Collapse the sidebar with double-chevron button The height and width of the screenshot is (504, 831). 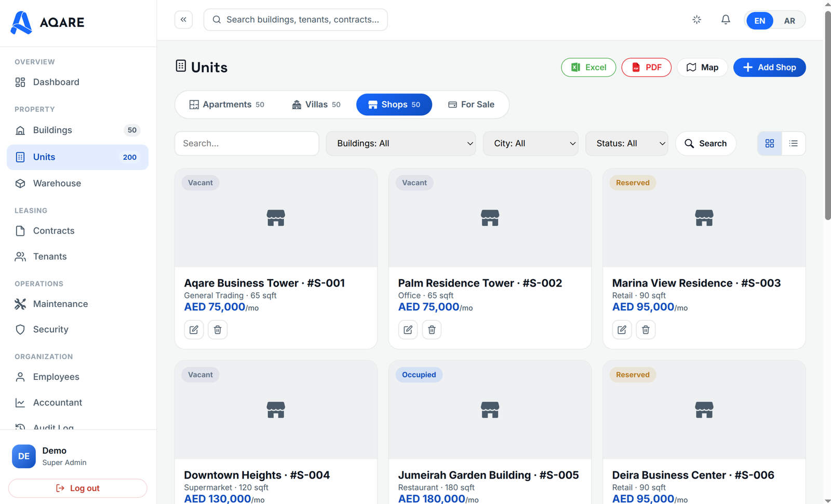[183, 20]
